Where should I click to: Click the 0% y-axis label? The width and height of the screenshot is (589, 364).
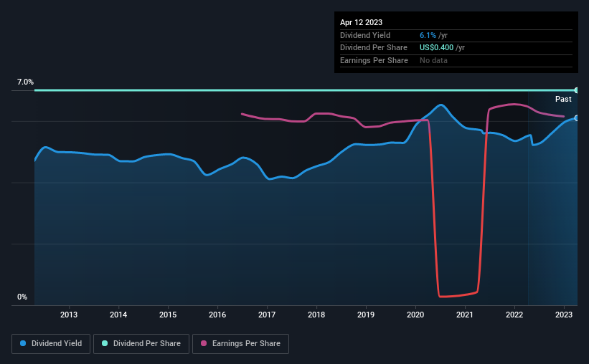click(x=22, y=297)
